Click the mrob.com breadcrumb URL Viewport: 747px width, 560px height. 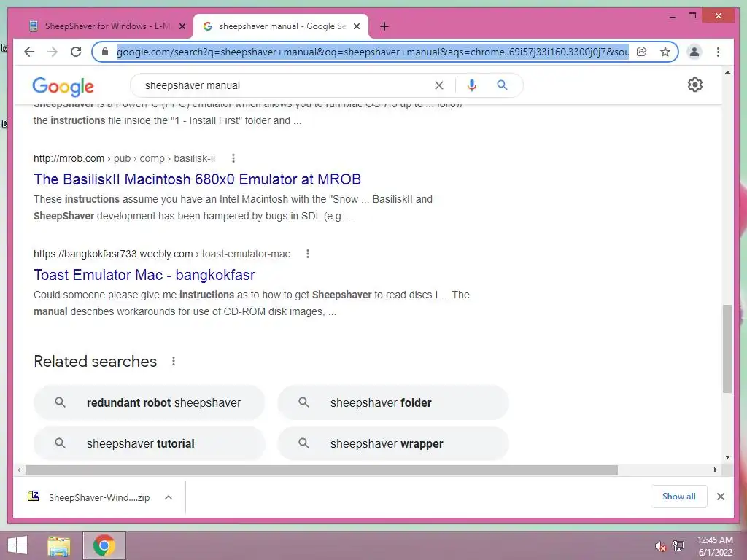coord(124,158)
